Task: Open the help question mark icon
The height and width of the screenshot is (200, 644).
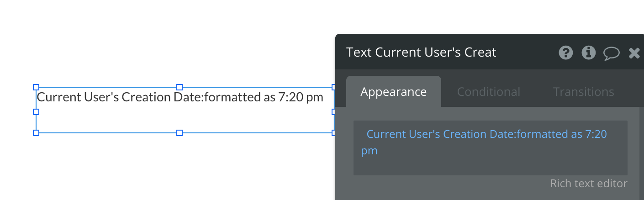Action: pyautogui.click(x=565, y=53)
